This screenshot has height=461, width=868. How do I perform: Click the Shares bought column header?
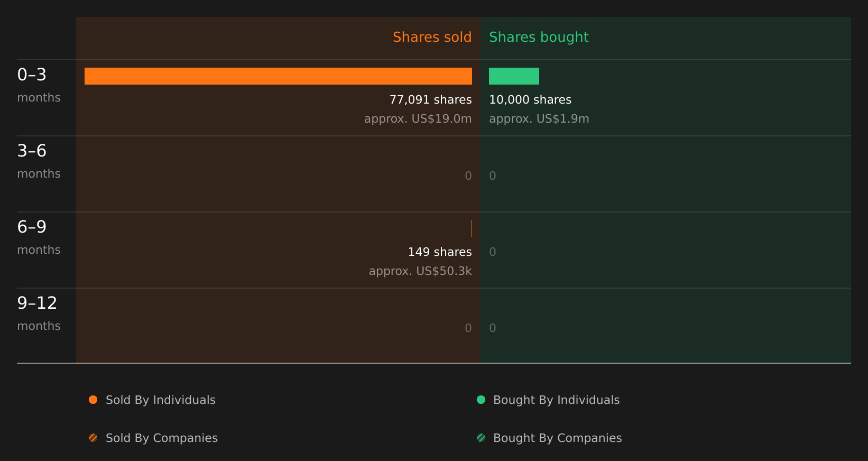point(539,37)
